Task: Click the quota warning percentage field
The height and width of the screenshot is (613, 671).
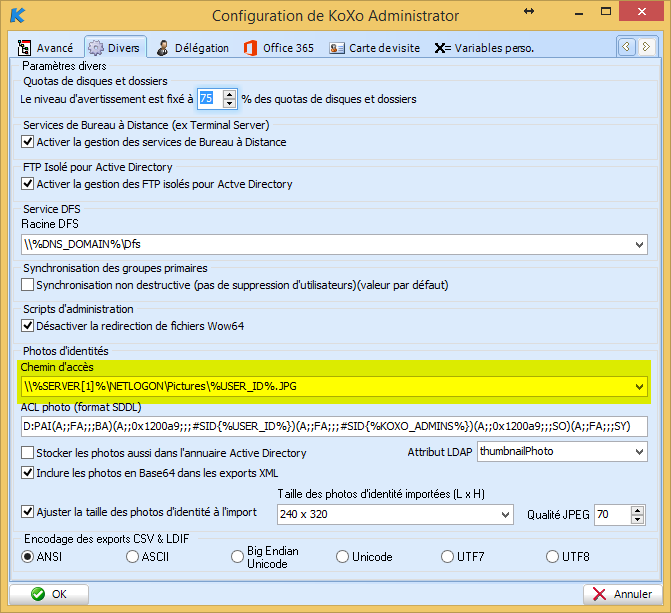Action: pos(210,98)
